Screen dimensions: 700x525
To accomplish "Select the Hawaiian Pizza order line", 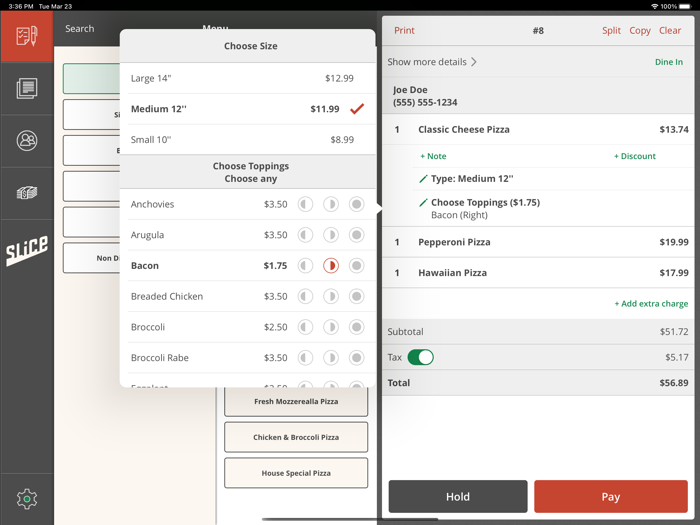I will click(x=538, y=273).
